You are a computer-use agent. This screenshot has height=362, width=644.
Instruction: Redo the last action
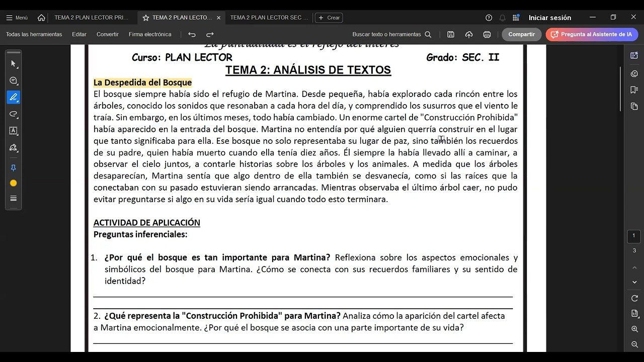210,34
